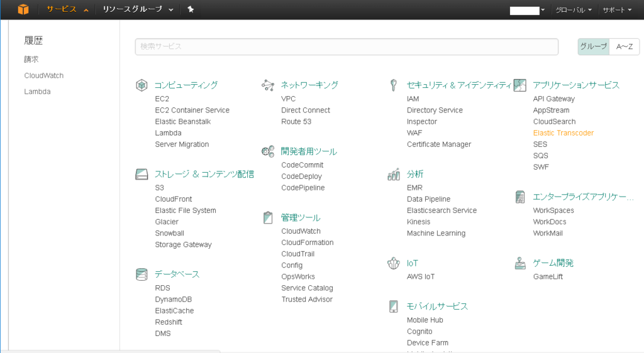Image resolution: width=644 pixels, height=353 pixels.
Task: Click the AWS orange cube home icon
Action: (23, 9)
